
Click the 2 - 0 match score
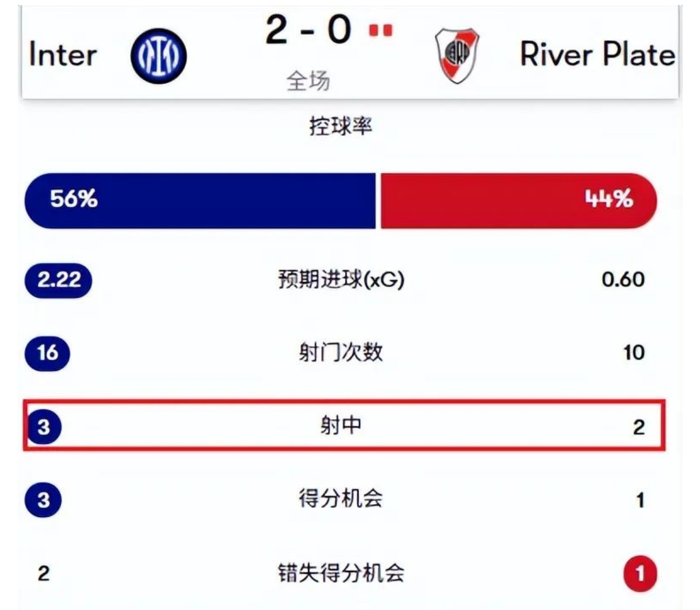point(309,30)
